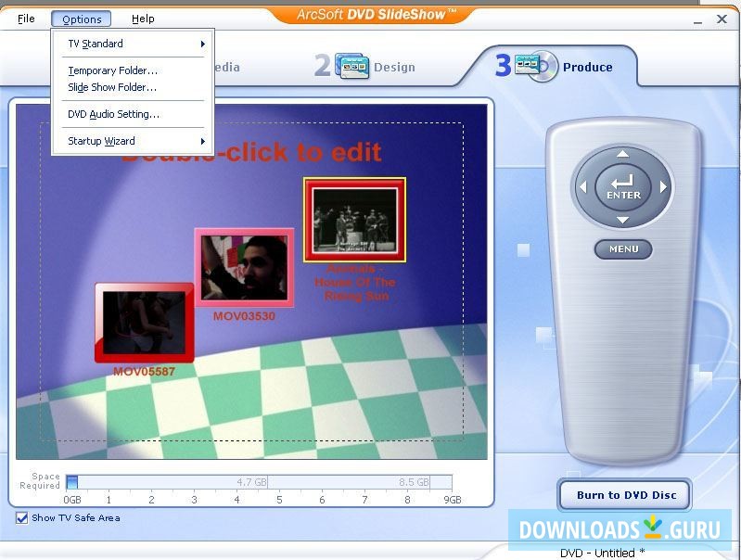The height and width of the screenshot is (560, 741).
Task: Choose Temporary Folder... from Options menu
Action: click(134, 70)
